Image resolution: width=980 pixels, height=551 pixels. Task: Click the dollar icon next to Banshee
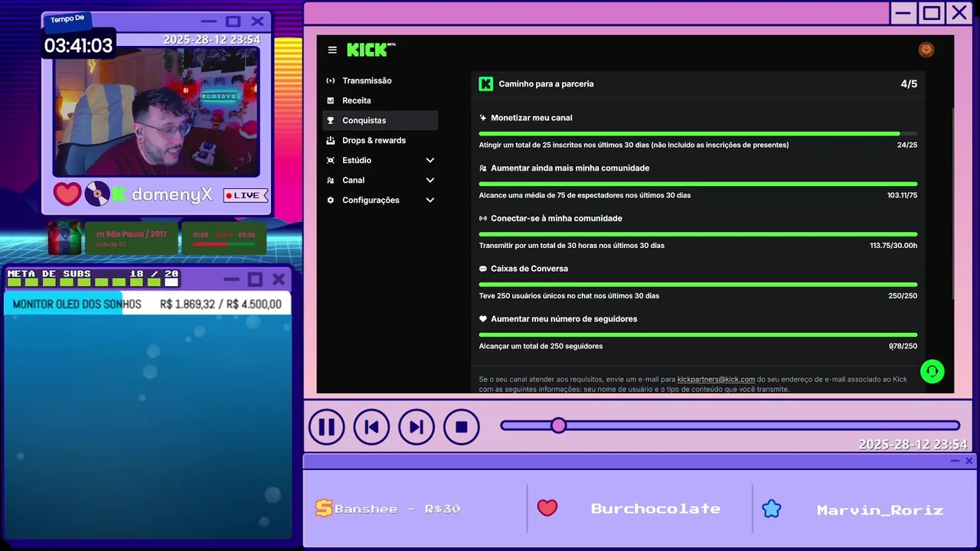click(324, 508)
